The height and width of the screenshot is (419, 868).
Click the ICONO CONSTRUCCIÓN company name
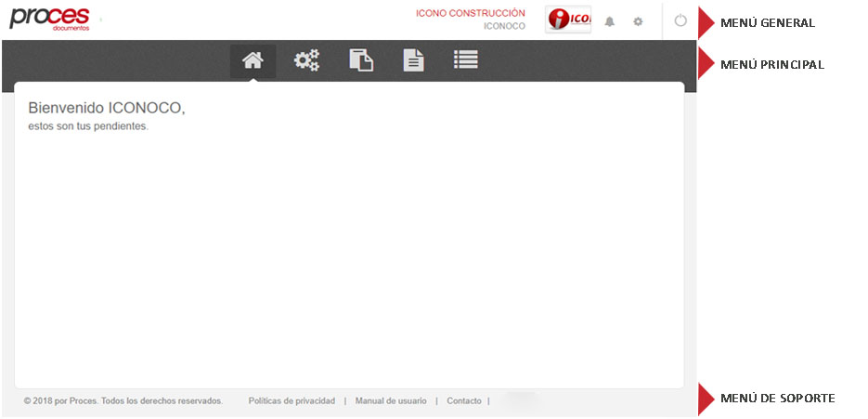tap(470, 13)
